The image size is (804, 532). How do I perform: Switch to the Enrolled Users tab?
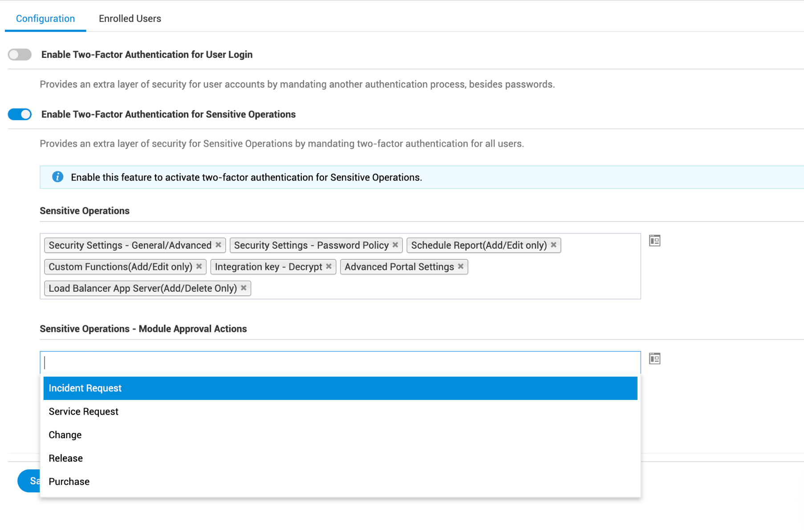130,19
